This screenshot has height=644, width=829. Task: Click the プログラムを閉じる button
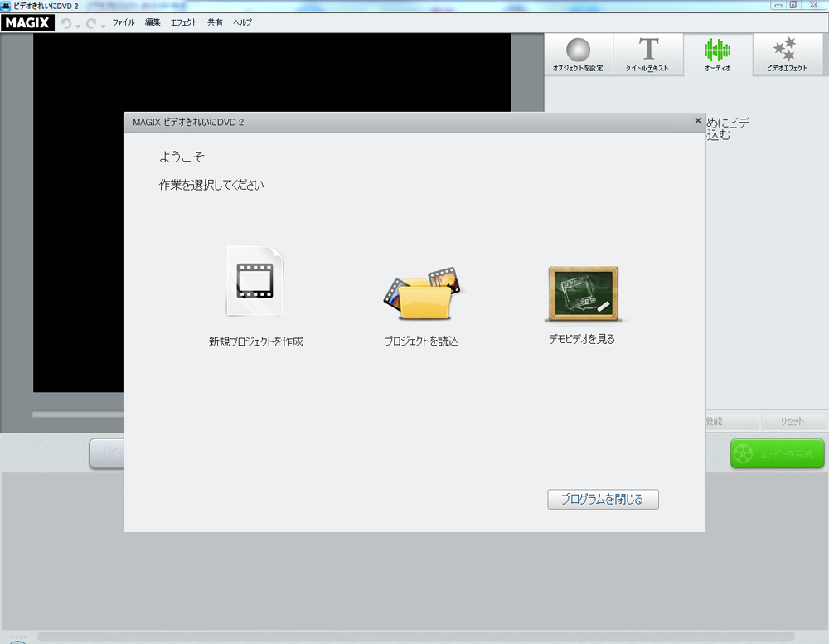pyautogui.click(x=603, y=499)
